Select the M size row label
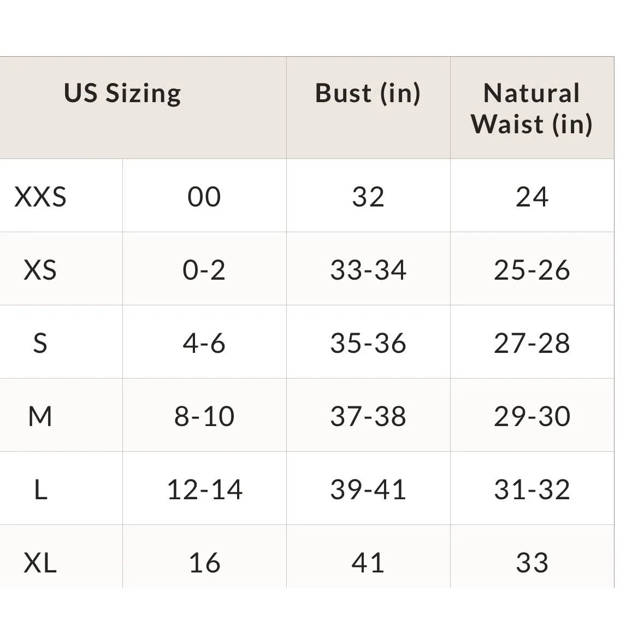The image size is (644, 644). pyautogui.click(x=40, y=416)
